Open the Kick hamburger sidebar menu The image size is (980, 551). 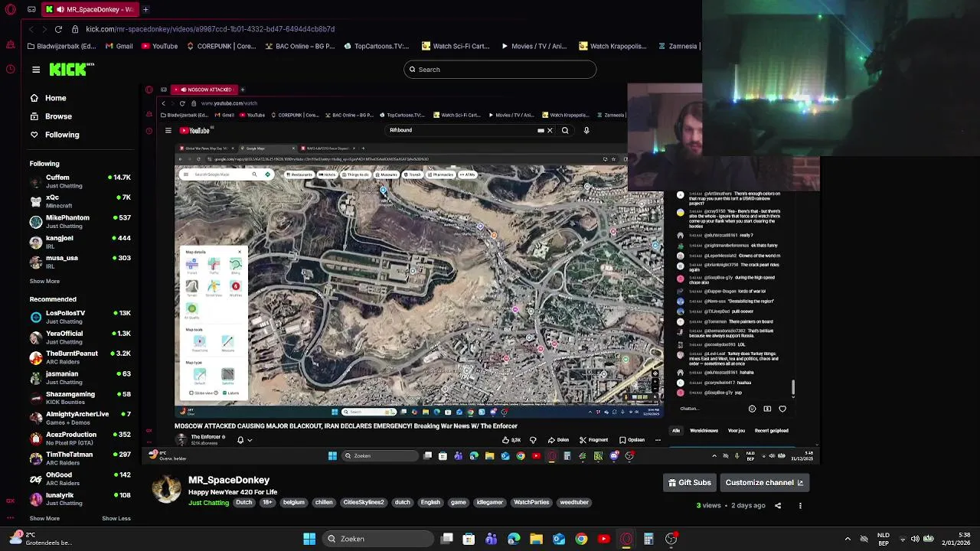click(36, 70)
